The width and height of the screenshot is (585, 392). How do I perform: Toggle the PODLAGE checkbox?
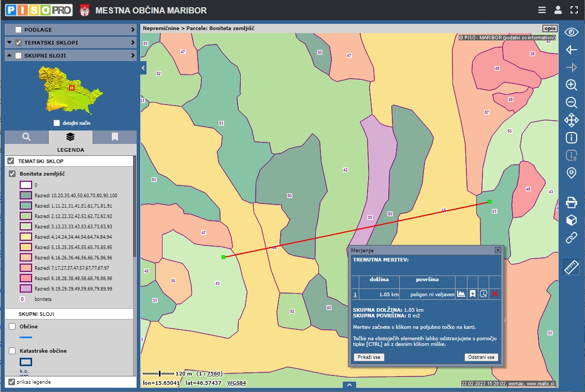[x=19, y=30]
